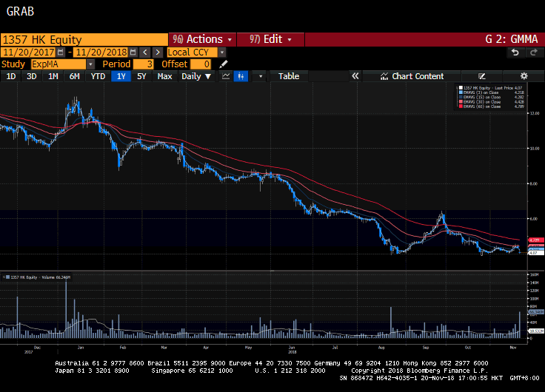The image size is (545, 392).
Task: Click the start date 11/20/2017 field
Action: (x=28, y=53)
